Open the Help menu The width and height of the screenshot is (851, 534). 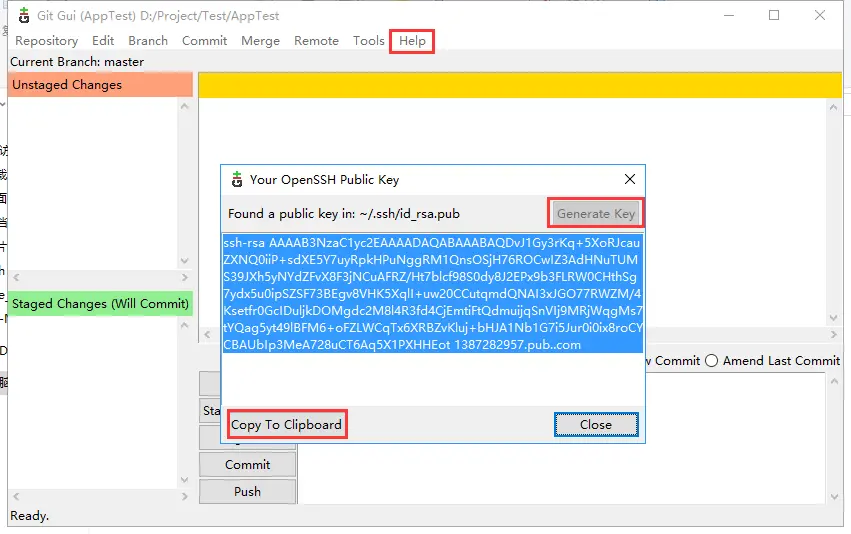pyautogui.click(x=412, y=41)
